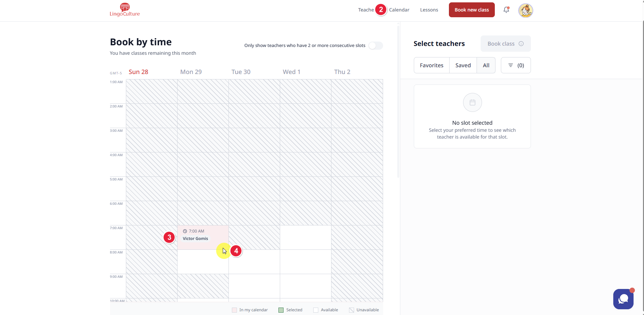Click the Book new class button
Image resolution: width=644 pixels, height=315 pixels.
coord(472,10)
